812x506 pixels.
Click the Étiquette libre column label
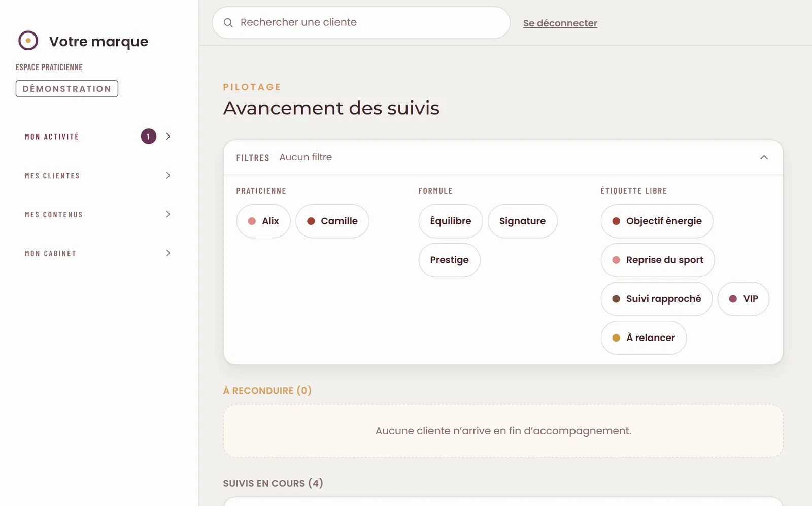[x=634, y=191]
